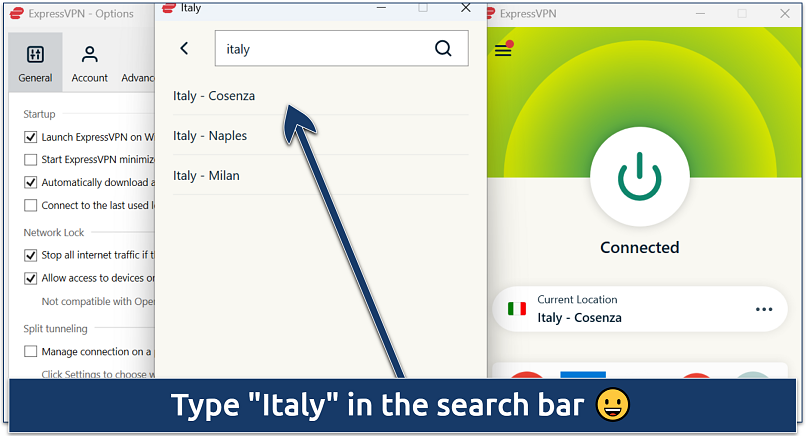Select Italy - Naples location

point(320,136)
